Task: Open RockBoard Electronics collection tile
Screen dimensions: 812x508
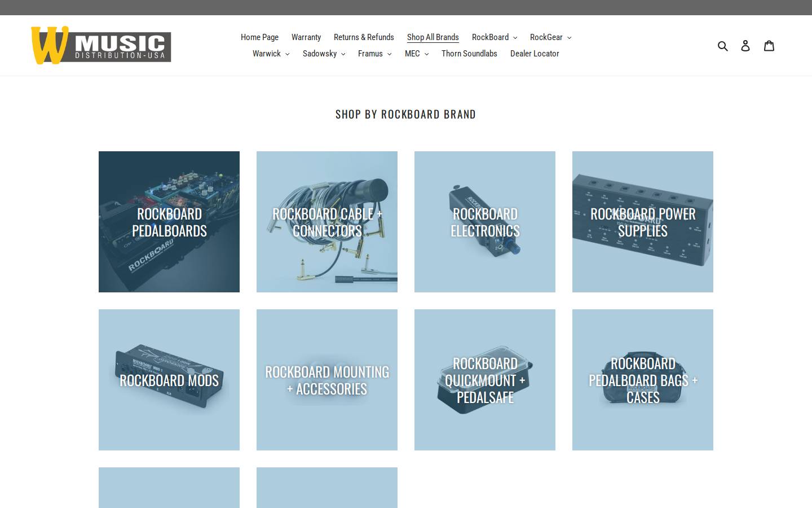Action: pyautogui.click(x=485, y=222)
